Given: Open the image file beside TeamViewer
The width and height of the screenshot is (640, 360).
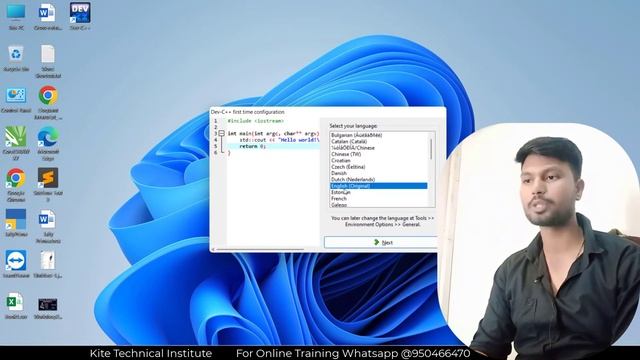Looking at the screenshot, I should 48,264.
